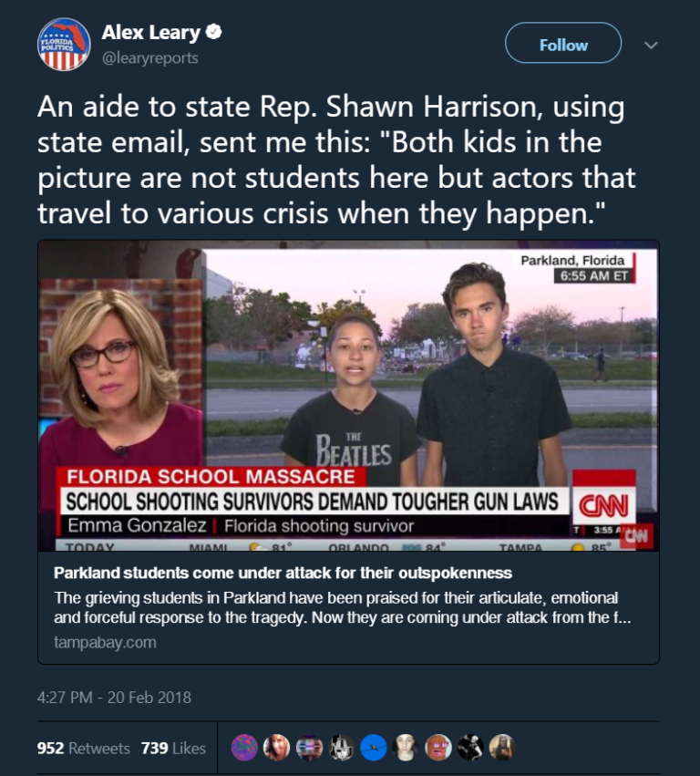Open the Alex Leary display name link

click(x=150, y=33)
